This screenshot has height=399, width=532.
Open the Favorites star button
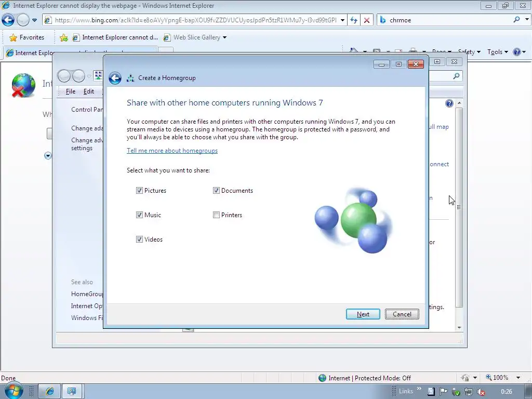tap(27, 37)
